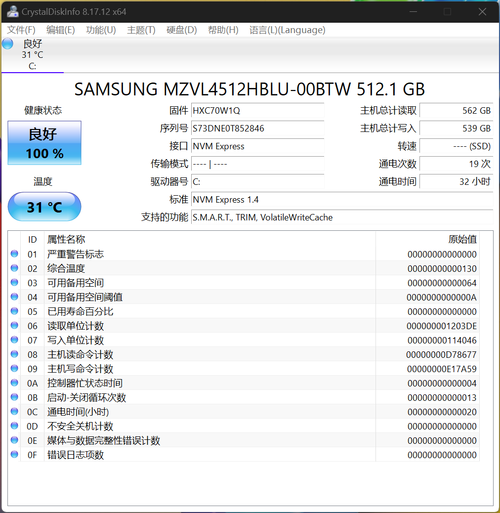
Task: Click status dot beside 错误日志项数 row
Action: click(x=14, y=454)
